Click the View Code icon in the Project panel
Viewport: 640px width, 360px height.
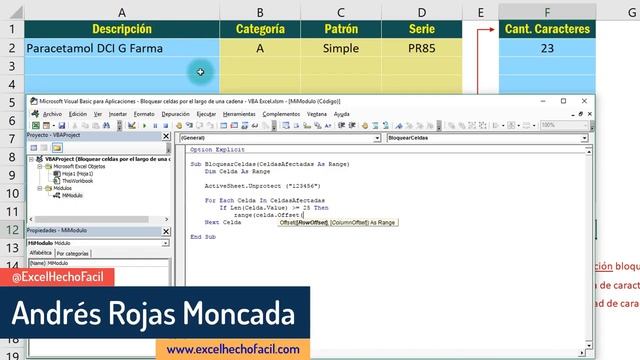[x=34, y=148]
